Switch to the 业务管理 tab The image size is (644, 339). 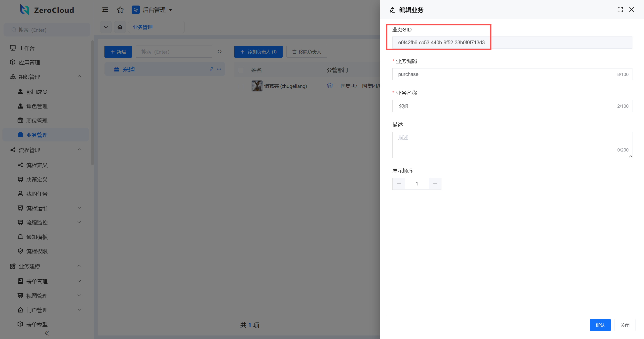click(143, 27)
